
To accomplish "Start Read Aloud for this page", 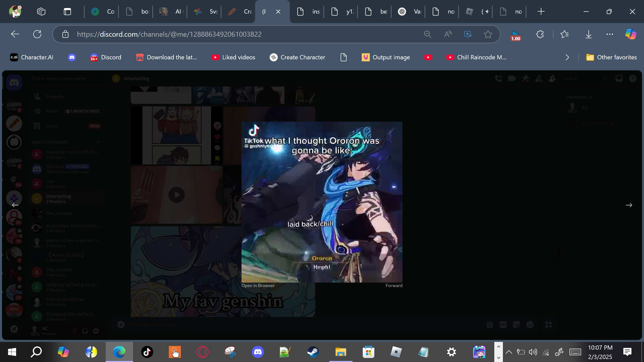I will pos(448,34).
